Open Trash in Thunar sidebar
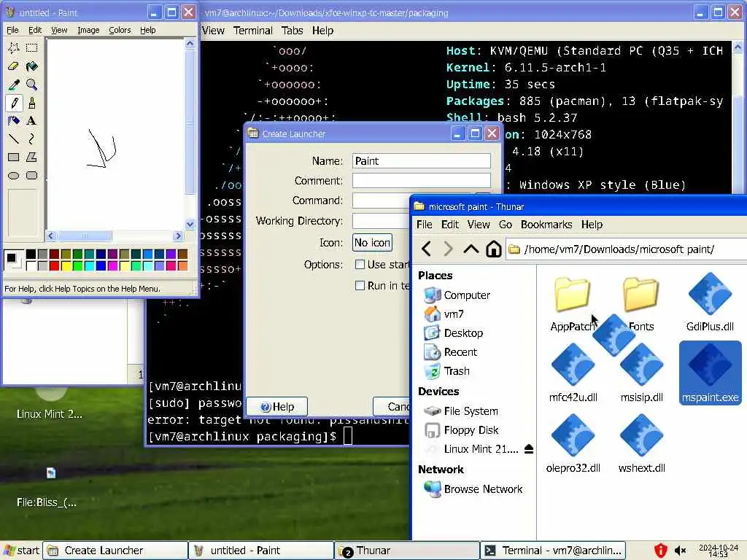The height and width of the screenshot is (560, 747). [447, 371]
